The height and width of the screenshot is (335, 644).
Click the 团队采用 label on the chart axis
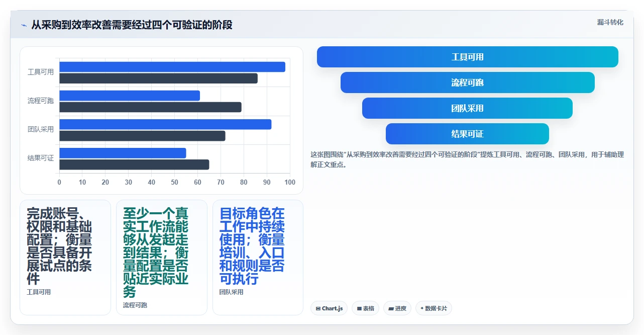tap(41, 129)
